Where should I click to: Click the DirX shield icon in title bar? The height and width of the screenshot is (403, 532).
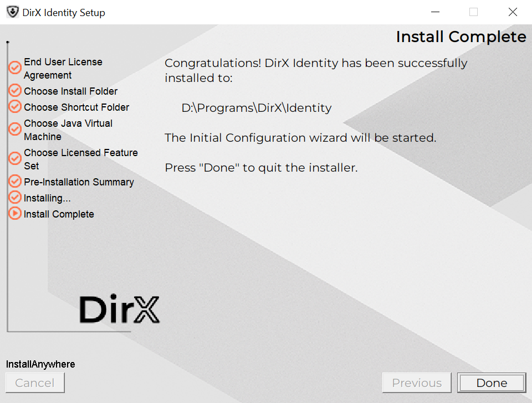pos(12,12)
